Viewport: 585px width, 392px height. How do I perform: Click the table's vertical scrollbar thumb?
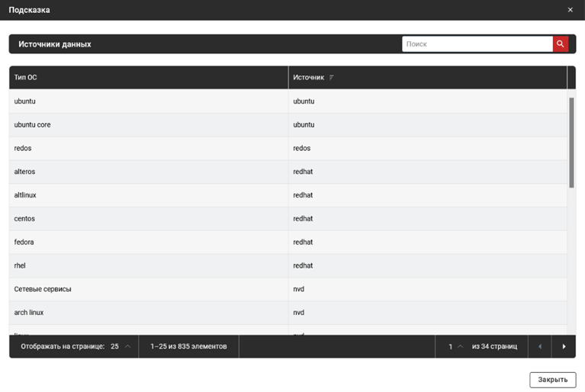click(571, 143)
